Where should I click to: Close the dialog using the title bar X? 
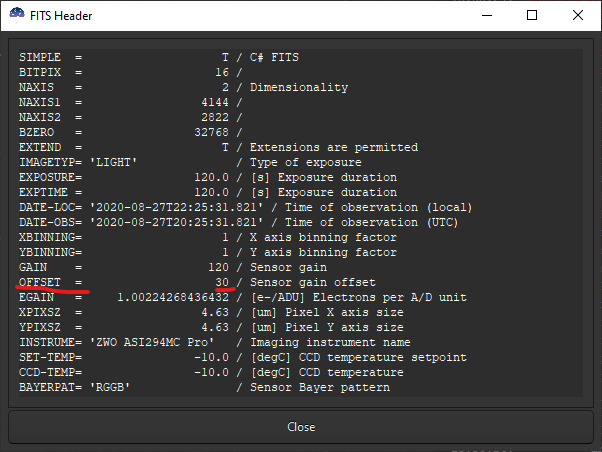tap(578, 15)
